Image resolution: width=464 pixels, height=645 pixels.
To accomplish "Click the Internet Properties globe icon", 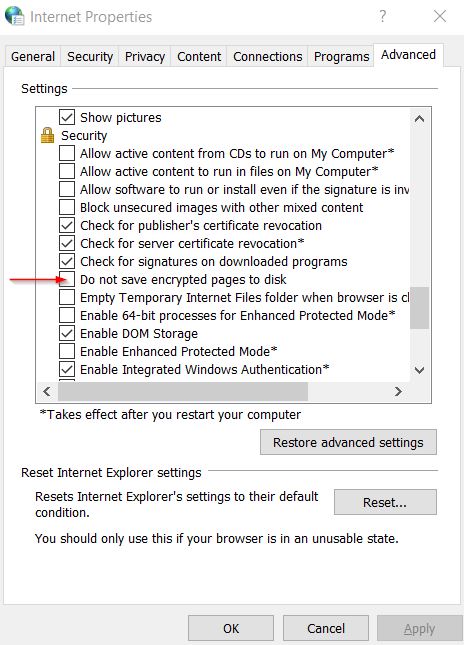I will pyautogui.click(x=14, y=16).
